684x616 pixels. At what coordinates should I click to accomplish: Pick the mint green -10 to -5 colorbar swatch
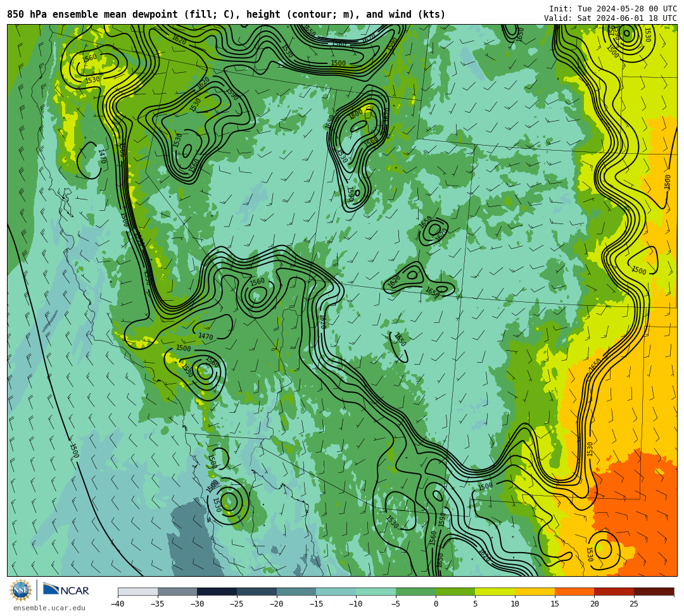376,591
